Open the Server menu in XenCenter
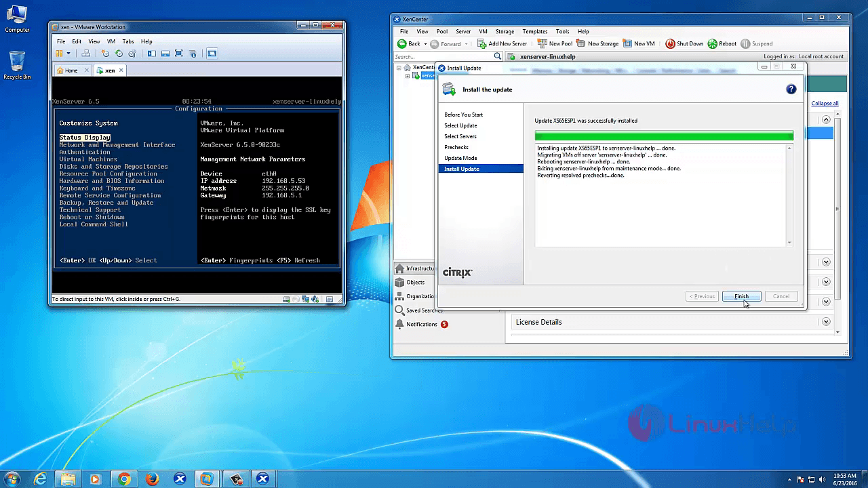Viewport: 868px width, 488px height. [463, 31]
